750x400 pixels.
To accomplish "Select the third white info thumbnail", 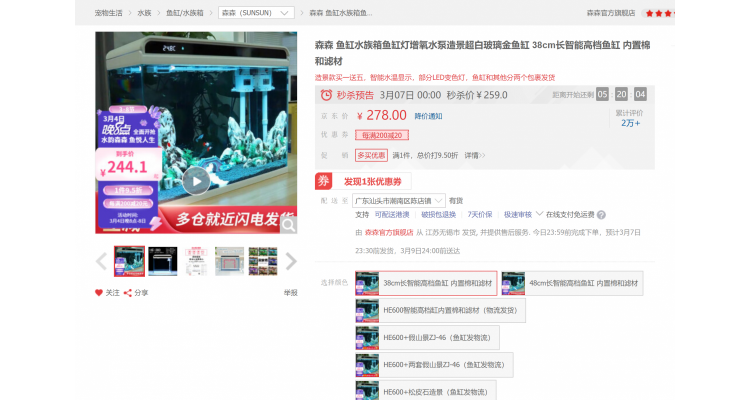I will coord(196,261).
